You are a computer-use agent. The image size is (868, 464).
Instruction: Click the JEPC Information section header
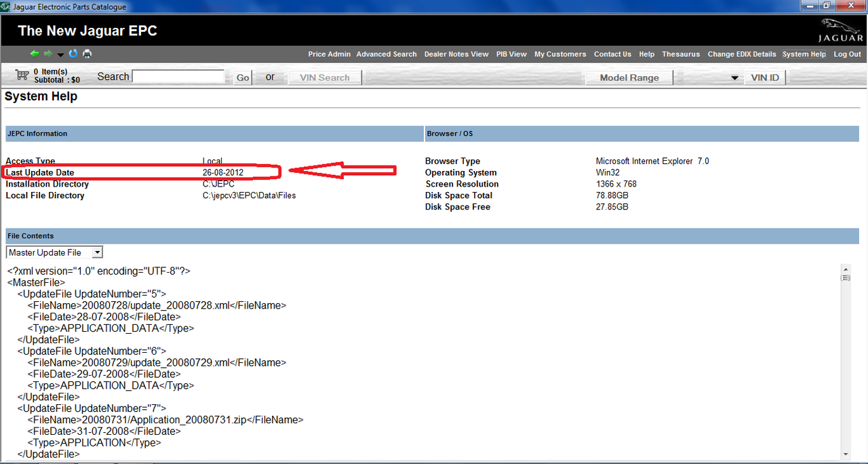point(214,134)
